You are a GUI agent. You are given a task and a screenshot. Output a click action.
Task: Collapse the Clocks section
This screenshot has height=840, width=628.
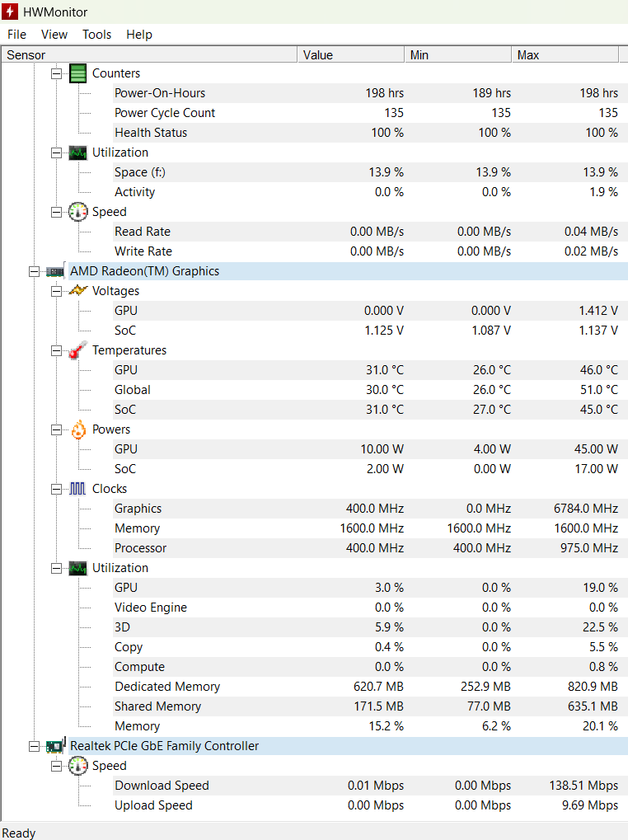pos(56,489)
